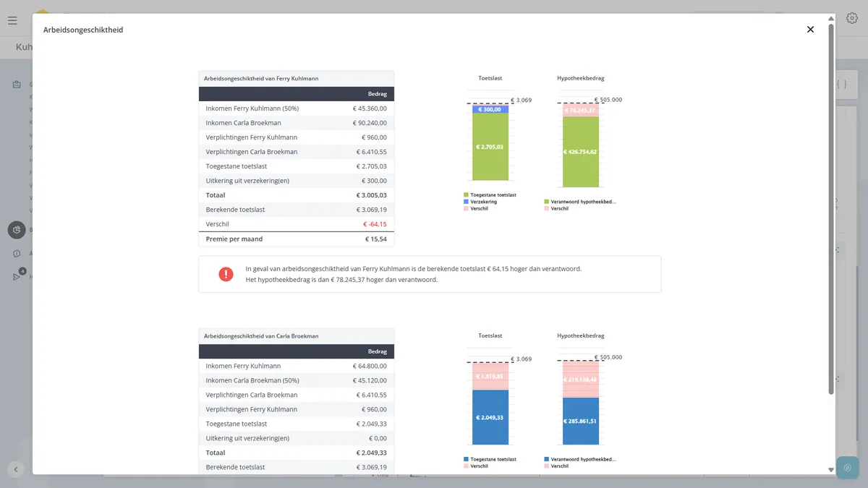The image size is (868, 488).
Task: Click the blue € 285.861,51 chart bar
Action: [x=581, y=421]
